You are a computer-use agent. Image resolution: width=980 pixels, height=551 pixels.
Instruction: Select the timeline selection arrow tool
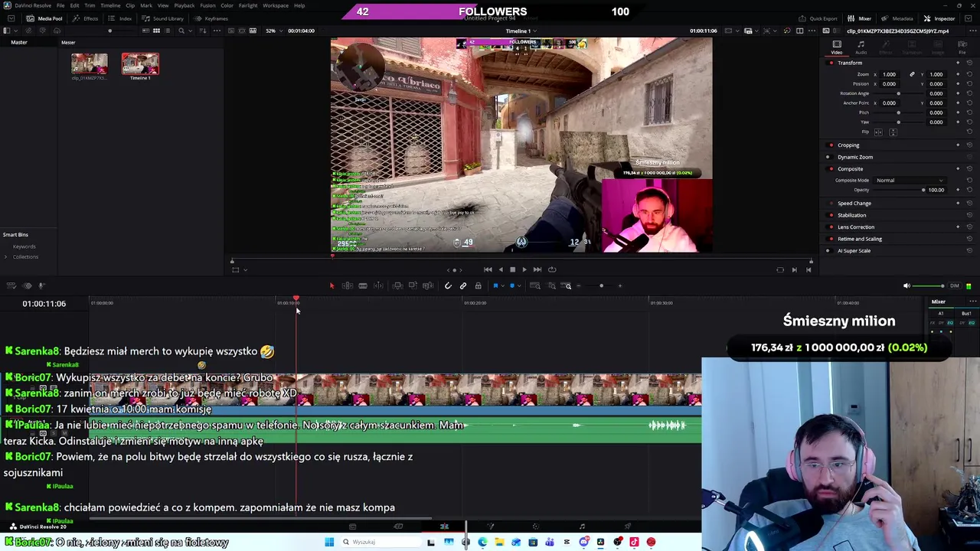tap(332, 285)
